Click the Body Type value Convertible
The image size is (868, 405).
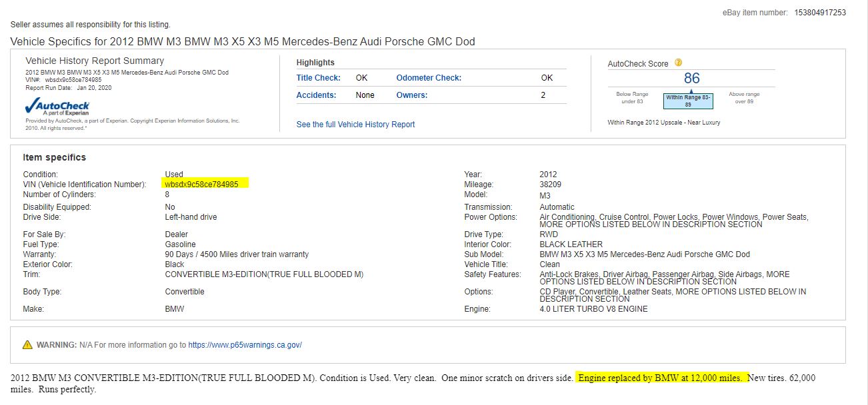[185, 292]
